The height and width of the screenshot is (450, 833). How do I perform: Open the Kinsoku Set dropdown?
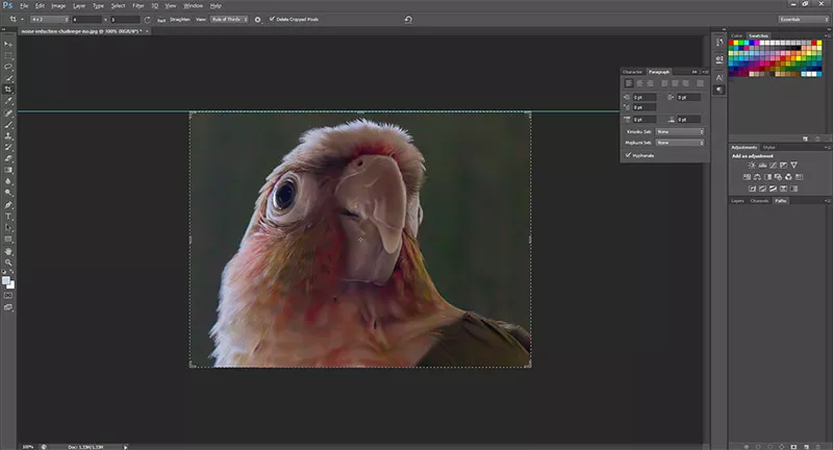(680, 132)
